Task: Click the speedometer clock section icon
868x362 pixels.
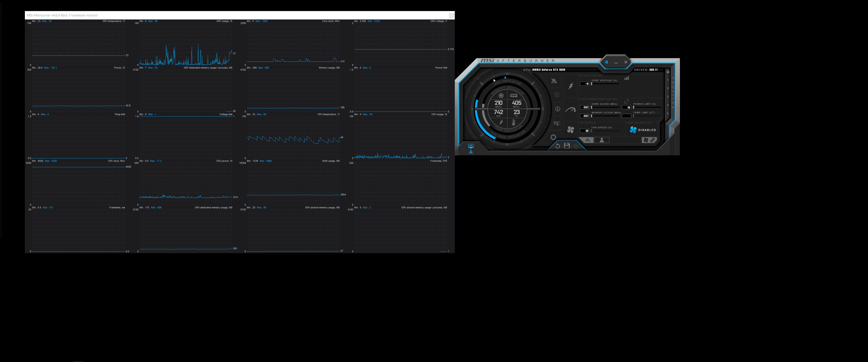Action: click(x=571, y=109)
